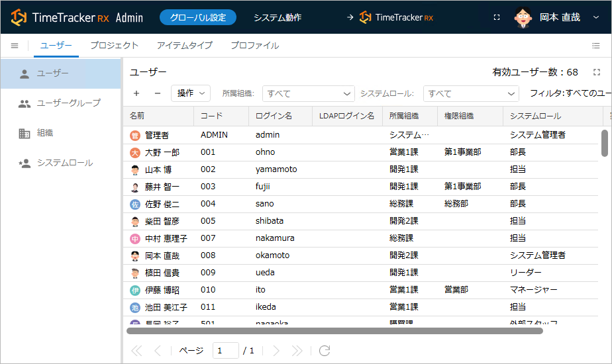The width and height of the screenshot is (612, 364).
Task: Open ユーザーグループ in the sidebar
Action: pyautogui.click(x=68, y=103)
